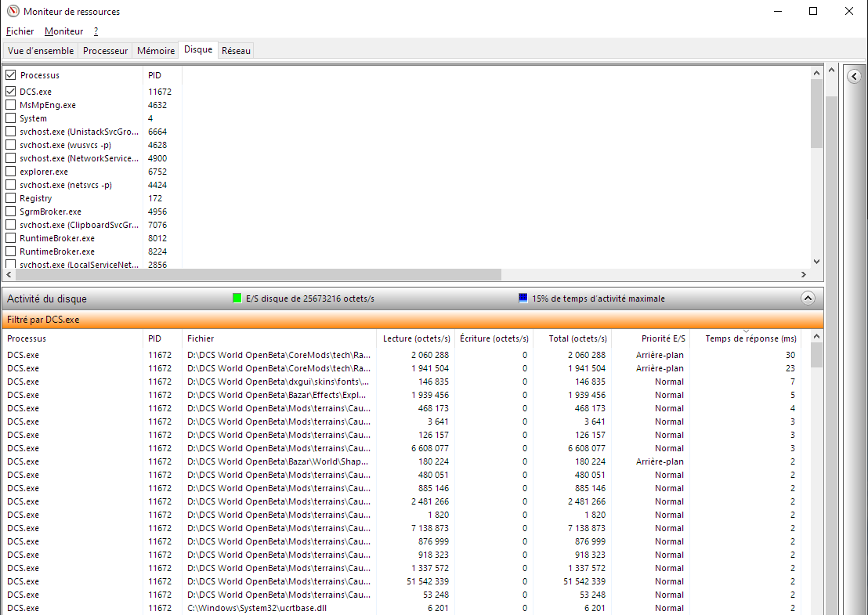The height and width of the screenshot is (615, 868).
Task: Click green disk I/O legend swatch
Action: [x=237, y=298]
